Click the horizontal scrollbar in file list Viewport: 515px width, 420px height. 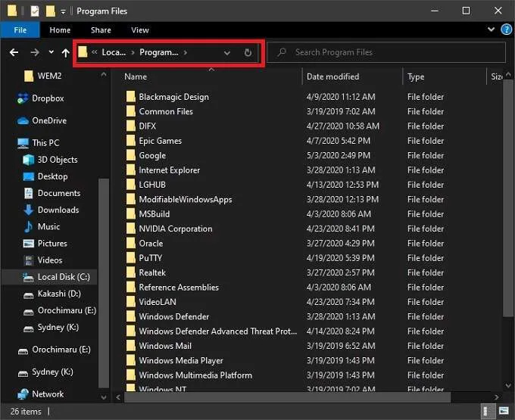coord(288,396)
